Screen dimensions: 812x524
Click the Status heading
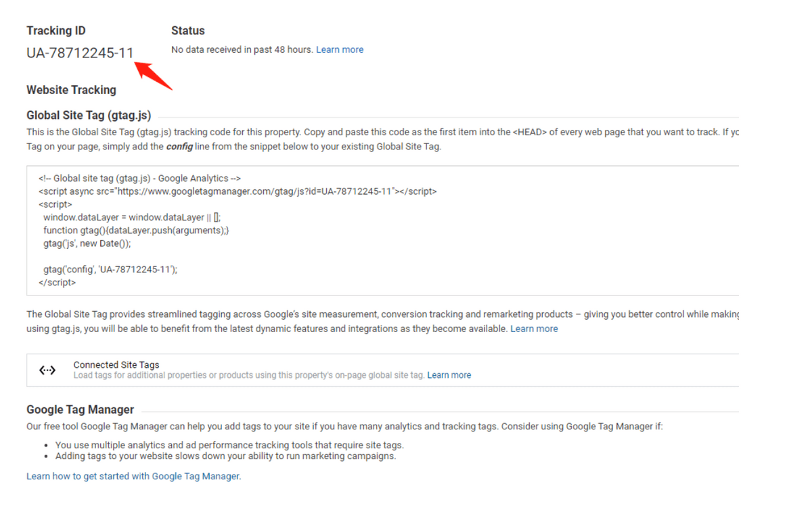(188, 30)
